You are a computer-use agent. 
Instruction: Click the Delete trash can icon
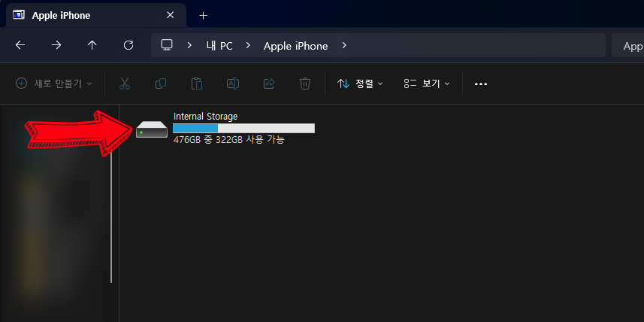point(305,84)
